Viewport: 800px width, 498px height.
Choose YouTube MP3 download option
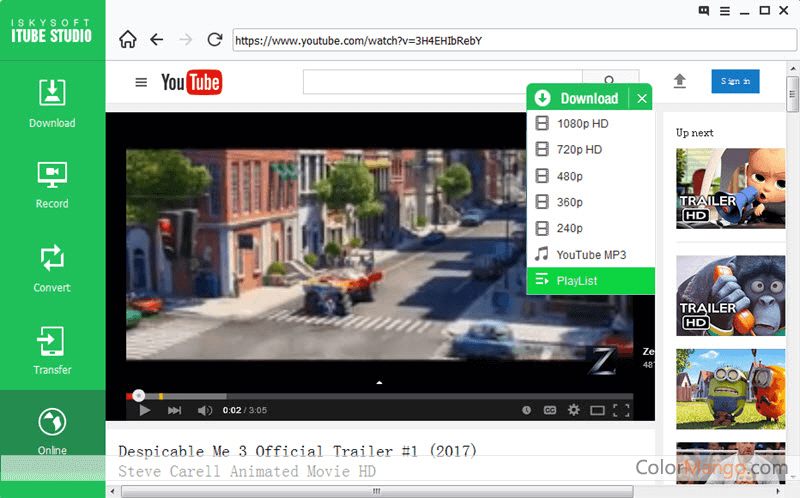click(591, 254)
